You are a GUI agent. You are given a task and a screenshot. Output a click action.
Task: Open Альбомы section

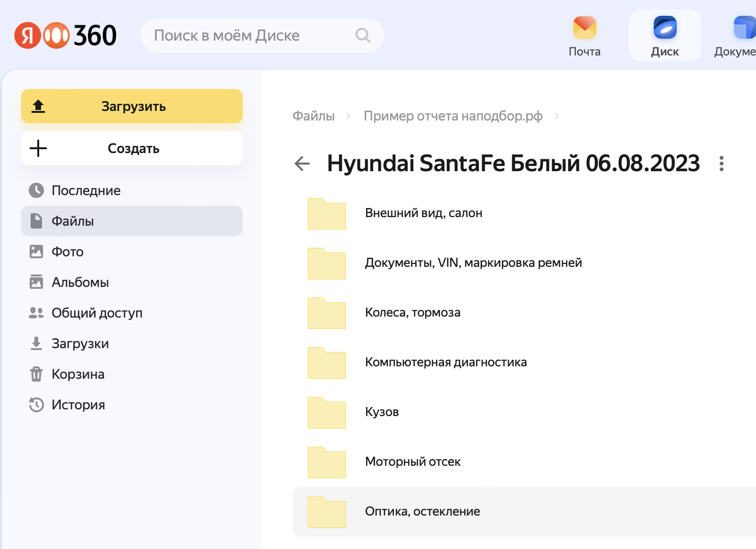tap(80, 282)
